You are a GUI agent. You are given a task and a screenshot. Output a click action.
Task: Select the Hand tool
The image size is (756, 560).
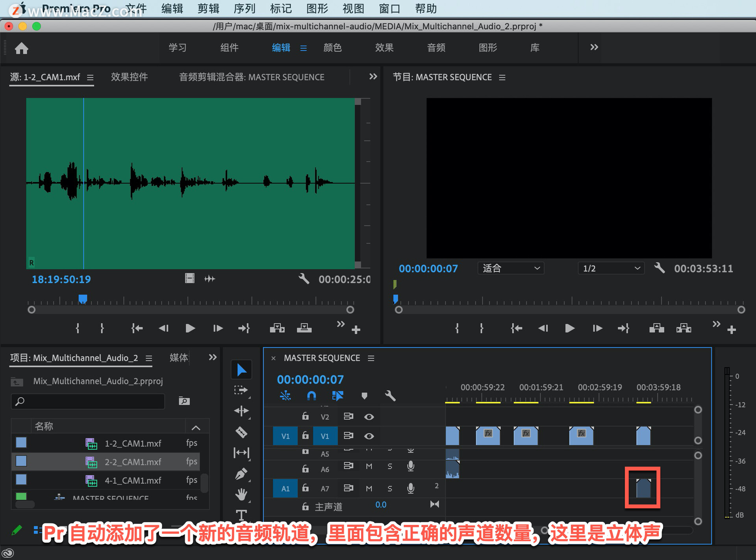[241, 494]
